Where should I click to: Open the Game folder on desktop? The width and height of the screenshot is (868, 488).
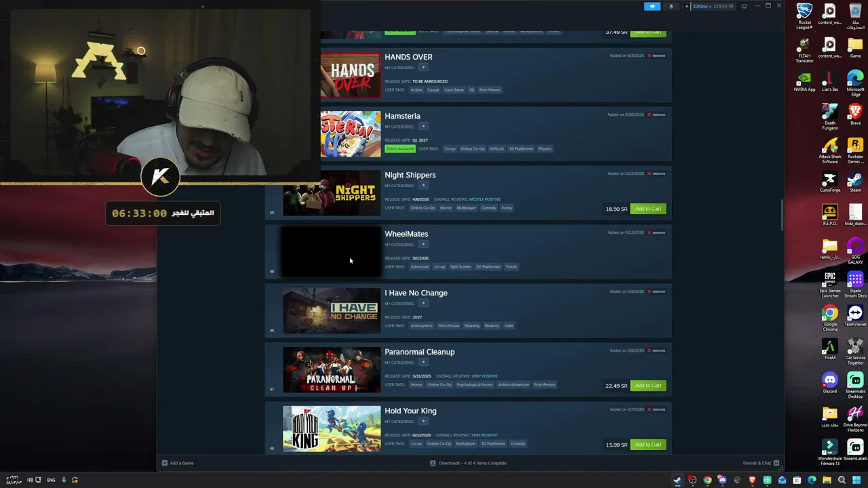coord(855,47)
